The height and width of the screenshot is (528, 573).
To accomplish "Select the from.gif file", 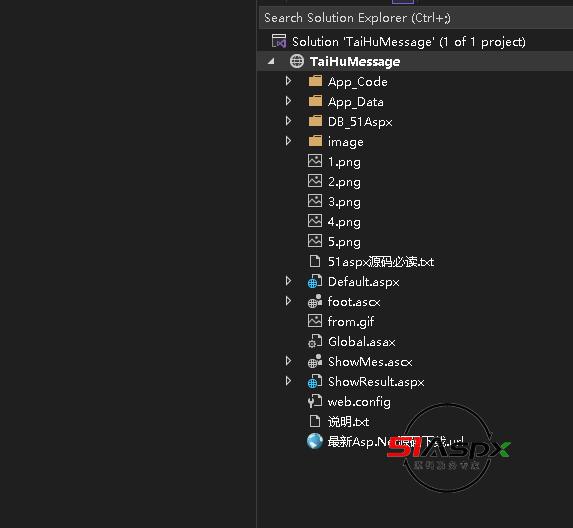I will tap(351, 322).
